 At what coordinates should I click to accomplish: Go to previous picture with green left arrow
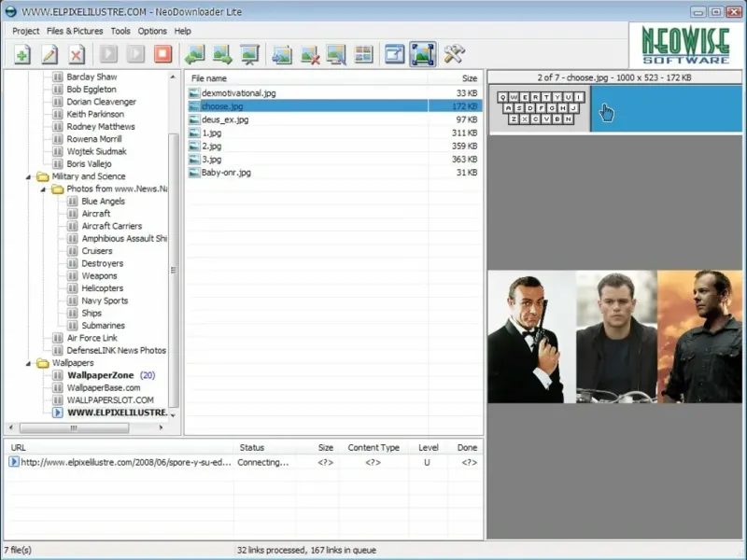click(195, 54)
